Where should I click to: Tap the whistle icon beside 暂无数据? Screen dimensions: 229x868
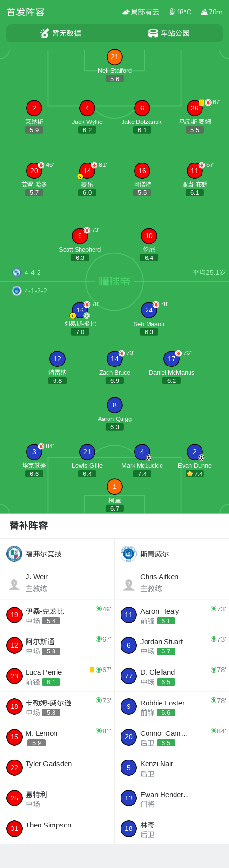coord(44,33)
